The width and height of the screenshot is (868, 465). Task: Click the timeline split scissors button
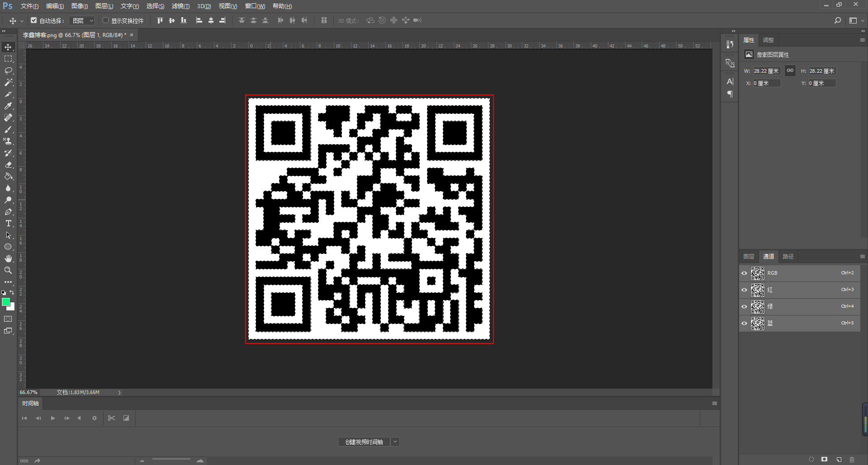(x=111, y=418)
